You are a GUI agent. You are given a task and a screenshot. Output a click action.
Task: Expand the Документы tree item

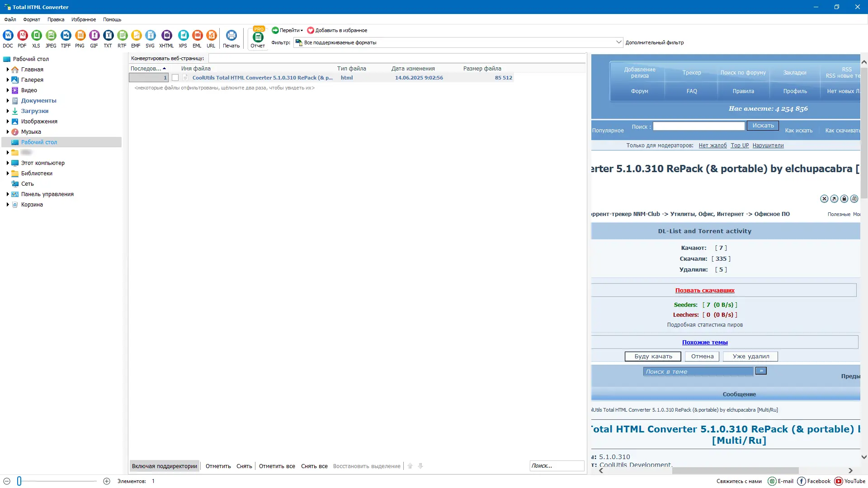click(7, 100)
